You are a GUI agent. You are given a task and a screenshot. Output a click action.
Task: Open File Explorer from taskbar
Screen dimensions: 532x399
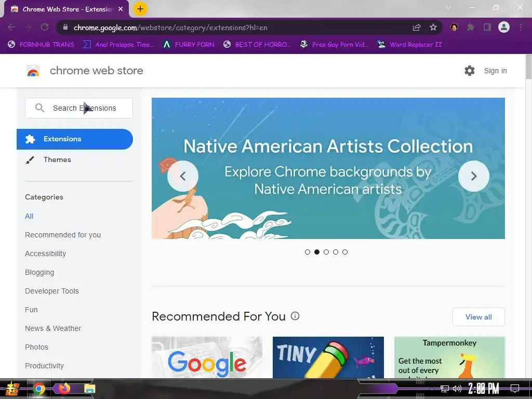(x=89, y=389)
